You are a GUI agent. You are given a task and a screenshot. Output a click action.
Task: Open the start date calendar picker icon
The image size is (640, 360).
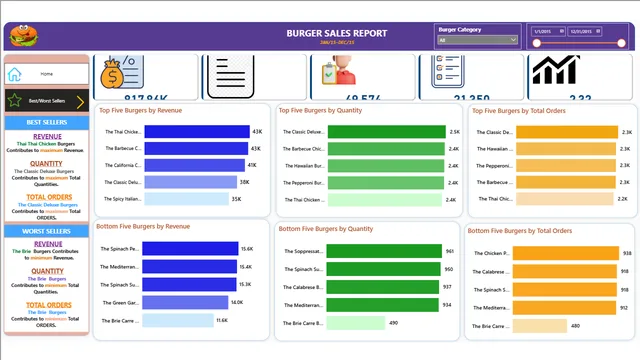point(562,31)
